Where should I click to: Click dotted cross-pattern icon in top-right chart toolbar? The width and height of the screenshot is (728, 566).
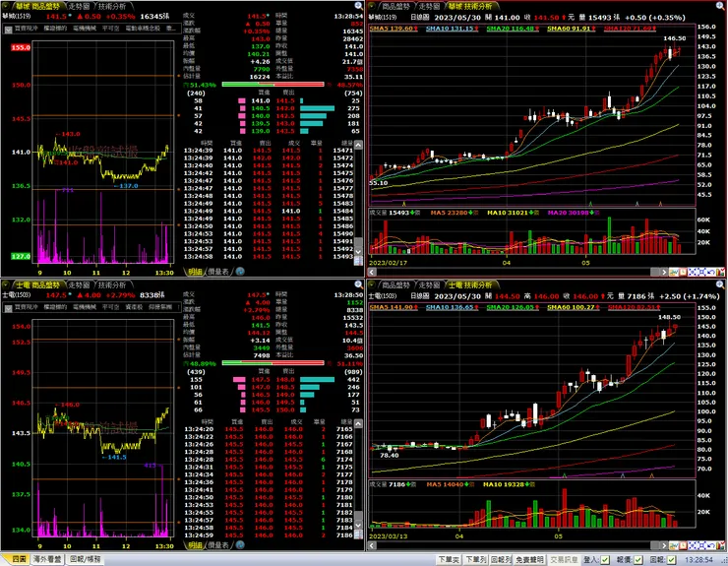(x=693, y=272)
